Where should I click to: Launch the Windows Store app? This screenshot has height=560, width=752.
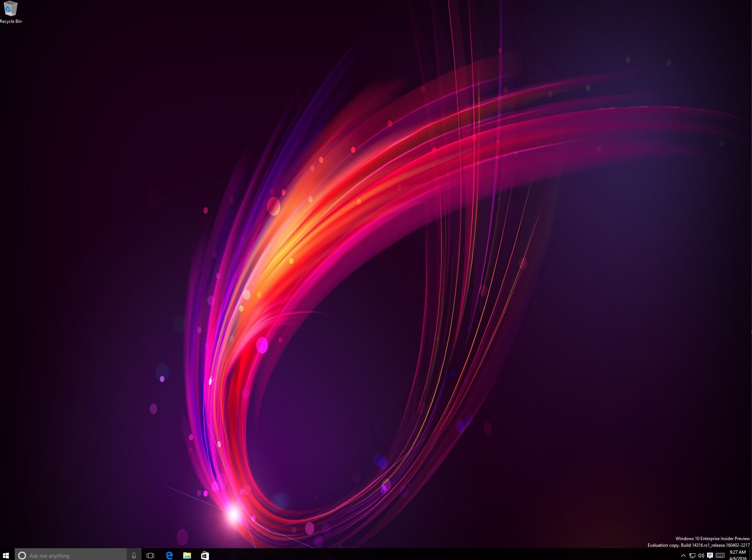coord(205,555)
